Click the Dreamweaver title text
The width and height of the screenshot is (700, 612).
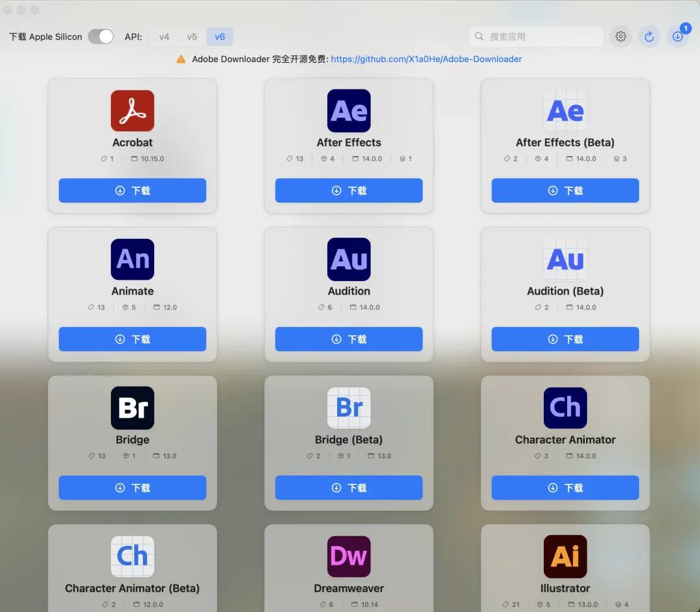click(x=349, y=588)
